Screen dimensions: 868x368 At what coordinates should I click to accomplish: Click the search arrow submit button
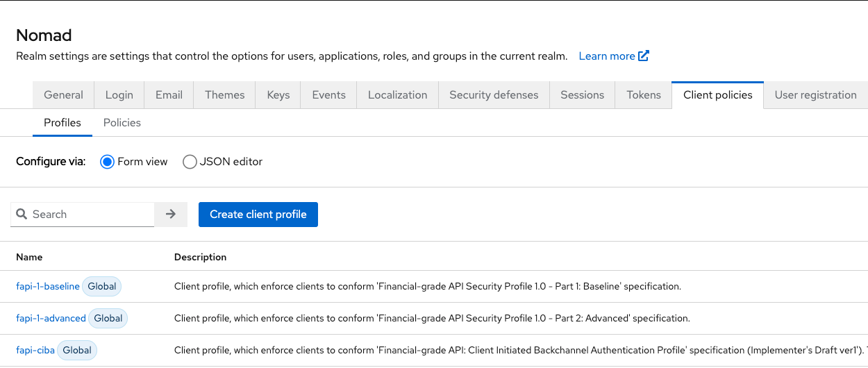[x=171, y=215]
